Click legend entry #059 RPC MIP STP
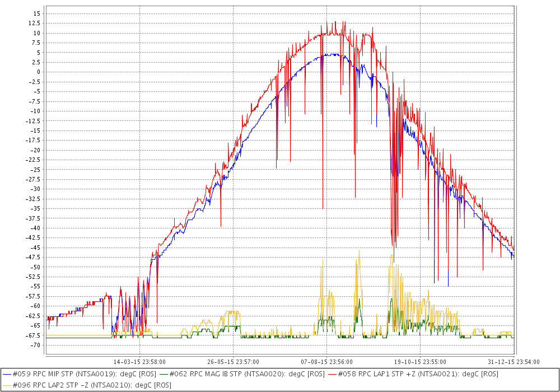This screenshot has width=560, height=392. click(x=84, y=374)
